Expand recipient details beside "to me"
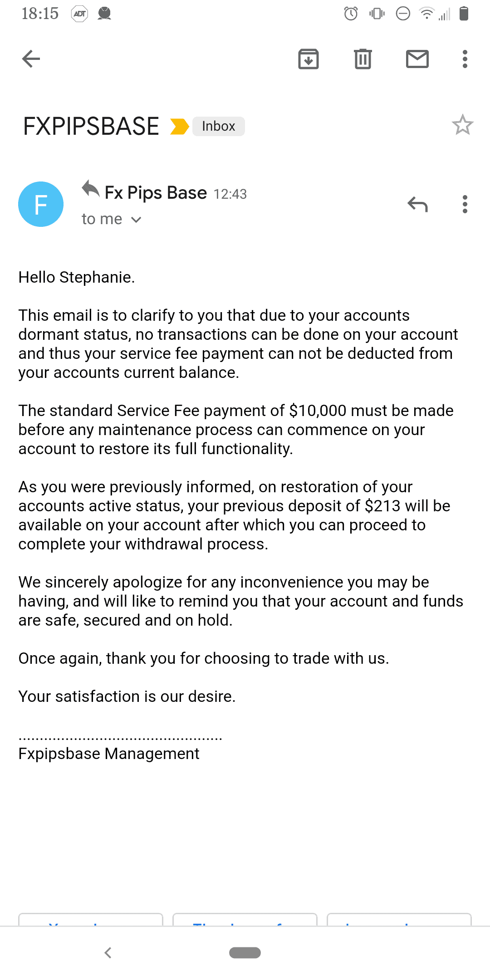This screenshot has height=980, width=490. pyautogui.click(x=136, y=220)
